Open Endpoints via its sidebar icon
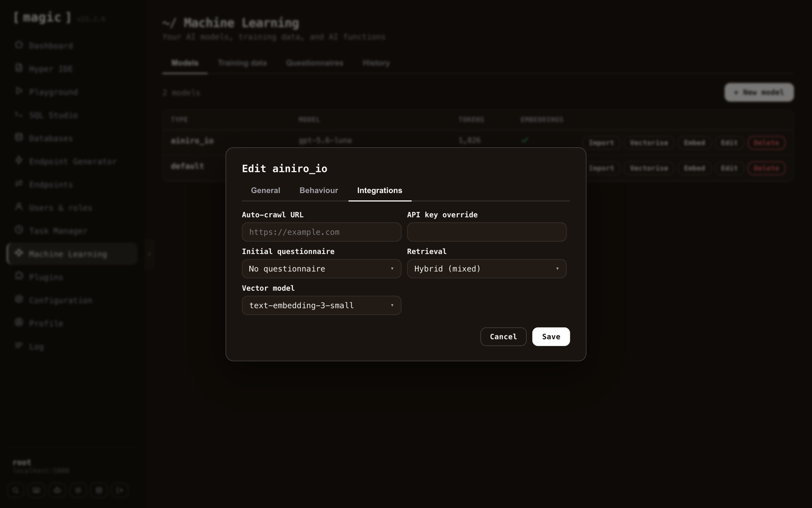This screenshot has height=508, width=812. pos(19,184)
